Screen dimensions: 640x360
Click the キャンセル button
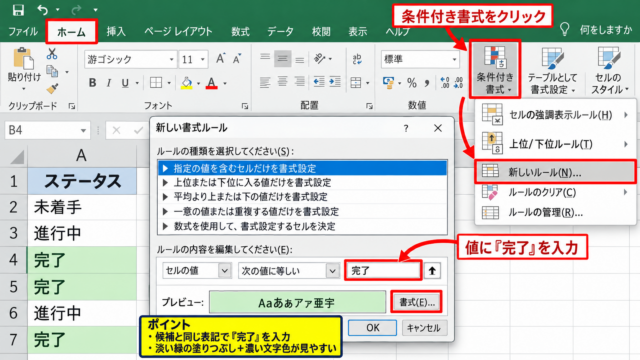click(x=424, y=328)
